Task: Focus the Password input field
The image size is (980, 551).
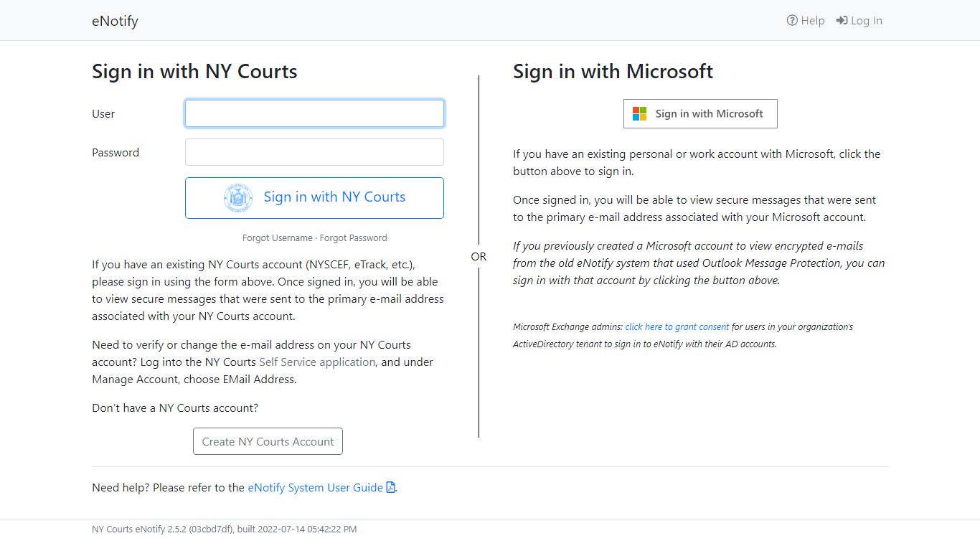Action: [x=314, y=152]
